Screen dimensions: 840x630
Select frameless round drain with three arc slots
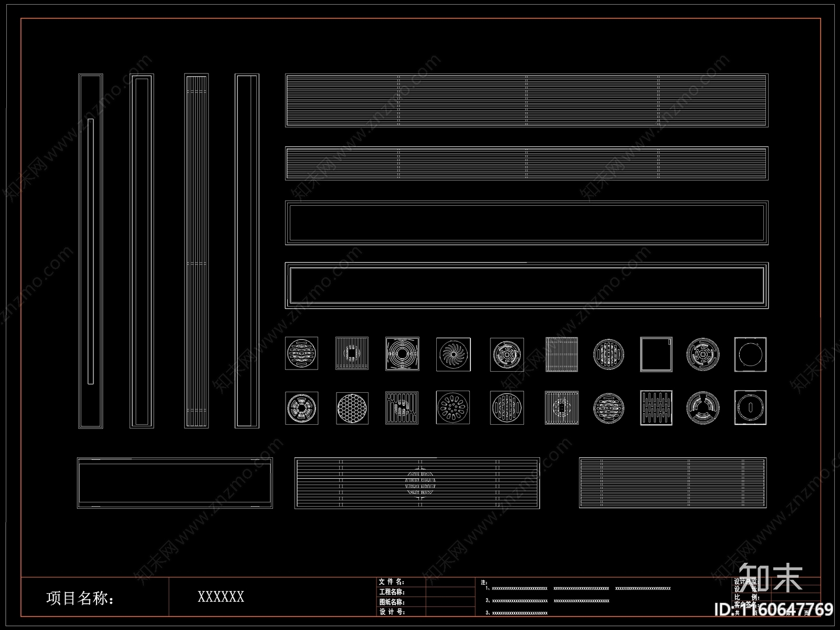[x=703, y=407]
